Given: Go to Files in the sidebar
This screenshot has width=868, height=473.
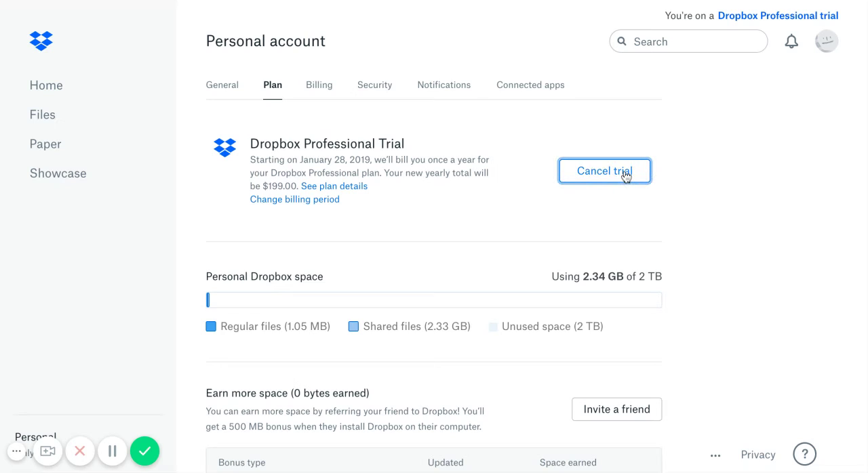Looking at the screenshot, I should click(43, 115).
